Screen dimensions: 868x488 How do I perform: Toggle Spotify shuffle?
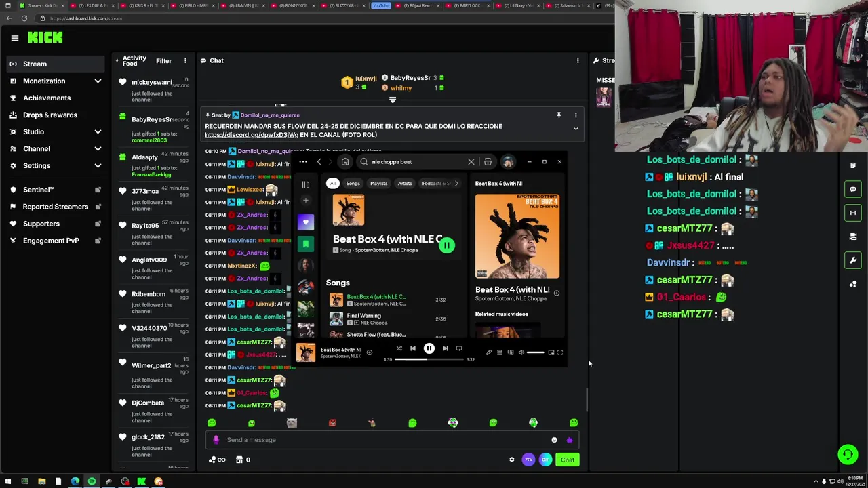coord(399,348)
